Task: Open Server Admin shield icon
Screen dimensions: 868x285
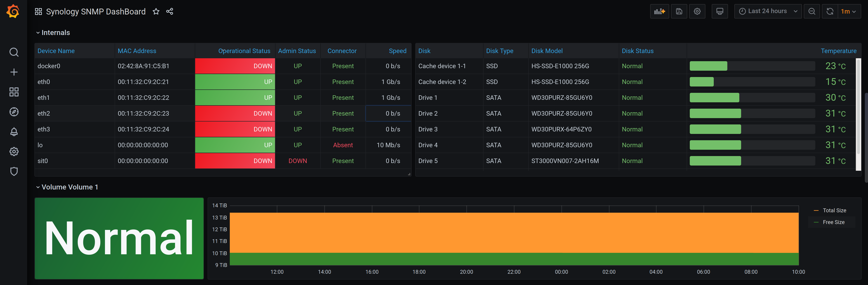Action: coord(14,171)
